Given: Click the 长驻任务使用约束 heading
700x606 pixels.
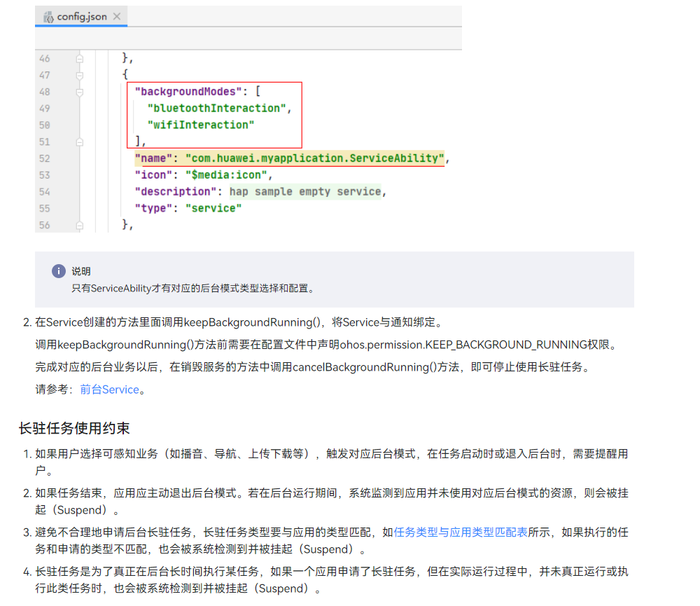Looking at the screenshot, I should 74,428.
